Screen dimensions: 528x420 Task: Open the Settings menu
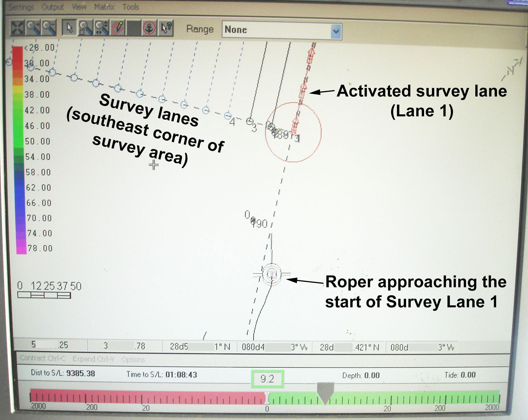point(21,7)
